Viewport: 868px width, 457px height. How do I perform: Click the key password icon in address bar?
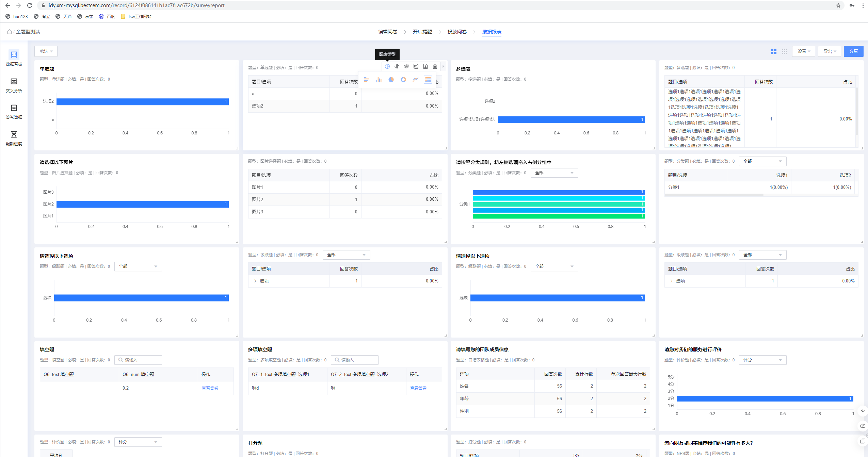click(x=852, y=5)
